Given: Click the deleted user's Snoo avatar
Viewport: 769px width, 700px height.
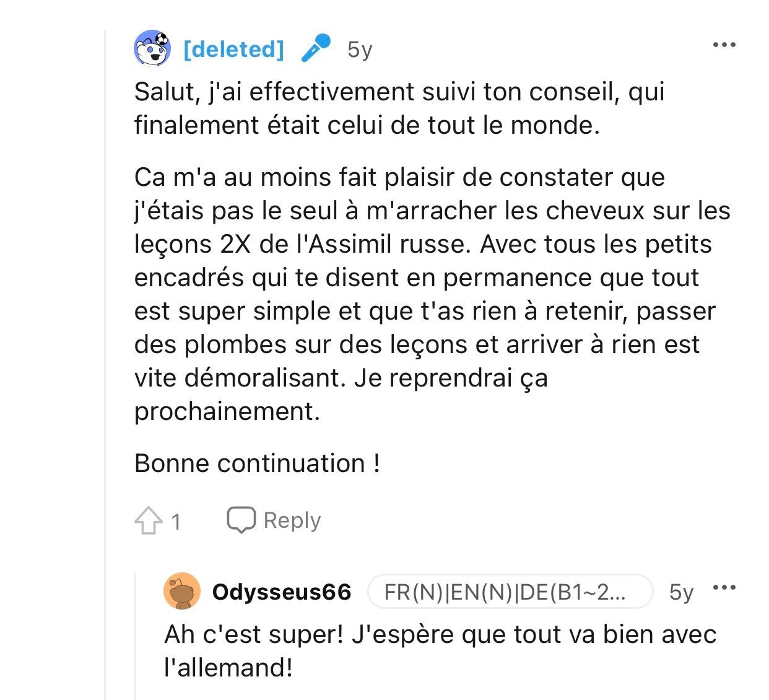Looking at the screenshot, I should pyautogui.click(x=152, y=48).
